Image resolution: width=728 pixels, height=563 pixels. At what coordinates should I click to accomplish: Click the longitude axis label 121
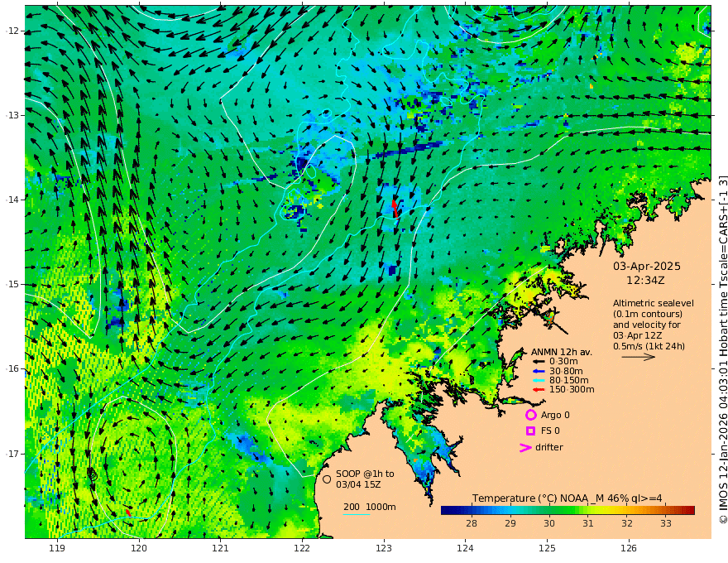[x=221, y=548]
